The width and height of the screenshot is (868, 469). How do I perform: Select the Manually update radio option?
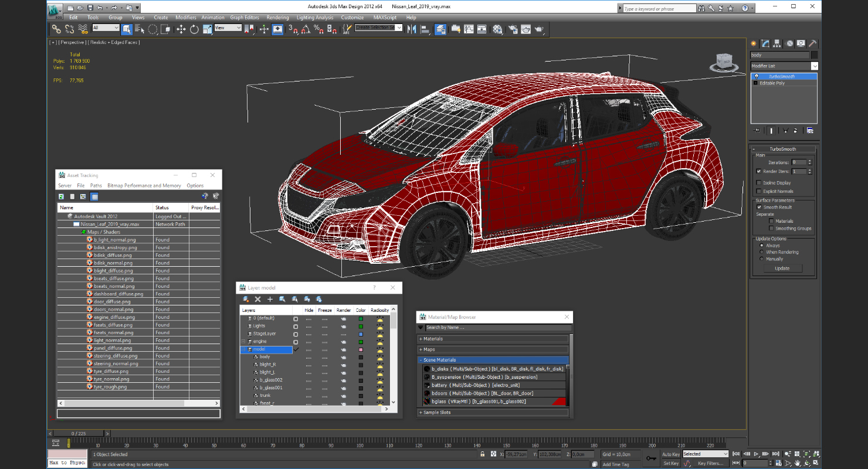click(x=761, y=259)
